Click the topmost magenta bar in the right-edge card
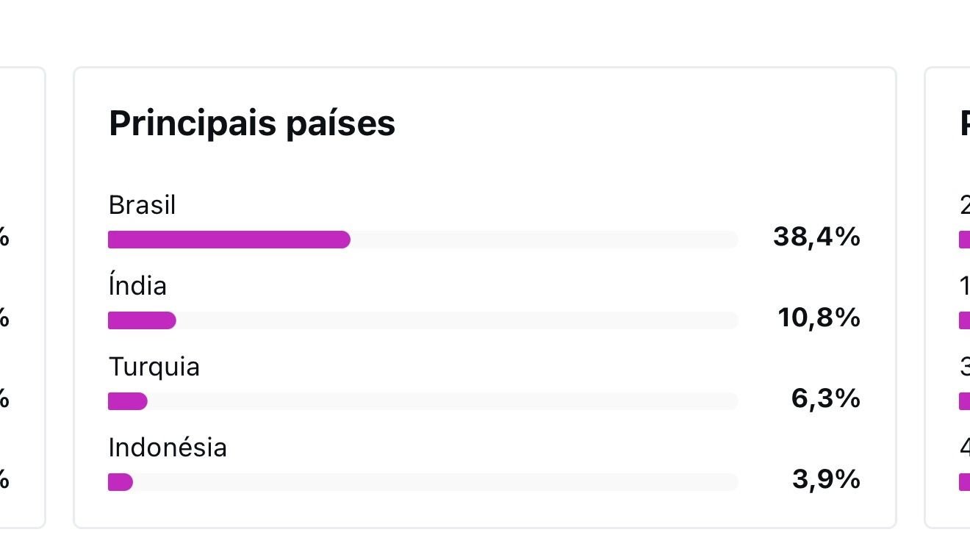970x560 pixels. [964, 240]
